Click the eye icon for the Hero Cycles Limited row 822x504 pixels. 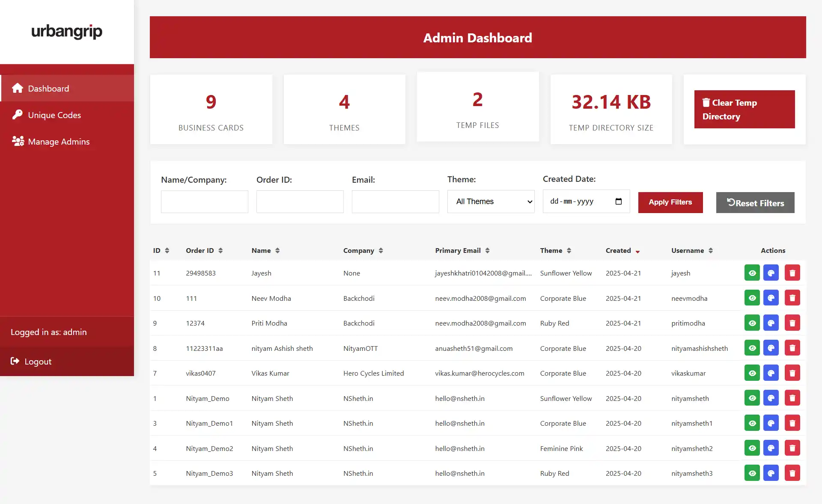(x=752, y=373)
